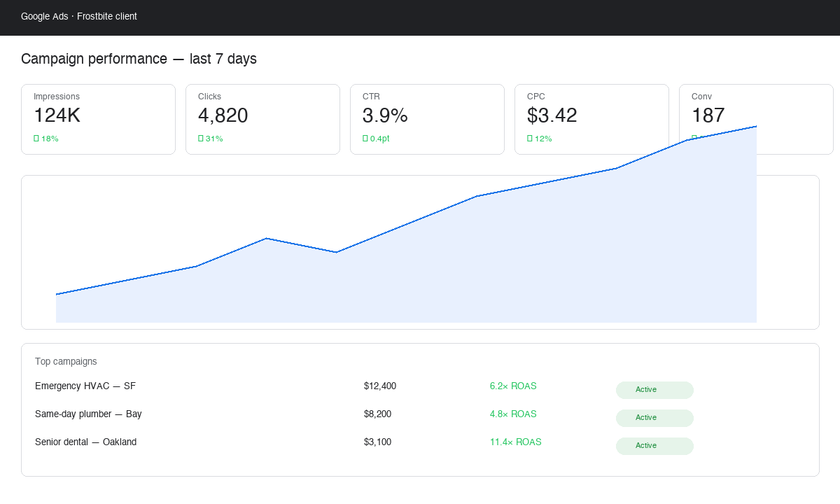840x504 pixels.
Task: Select the CTR 3.9% metric card
Action: 427,119
